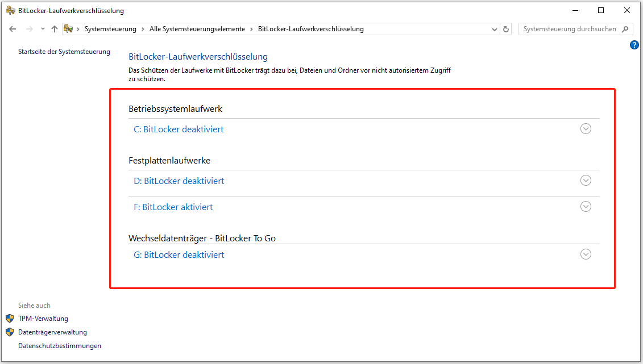This screenshot has width=643, height=364.
Task: Open Startseite der Systemsteuerung link
Action: click(x=64, y=52)
